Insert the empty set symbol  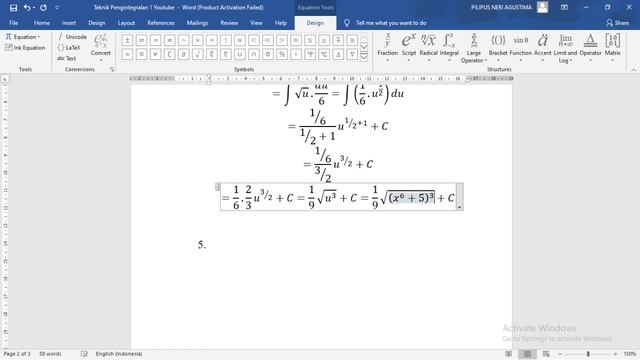[x=268, y=54]
